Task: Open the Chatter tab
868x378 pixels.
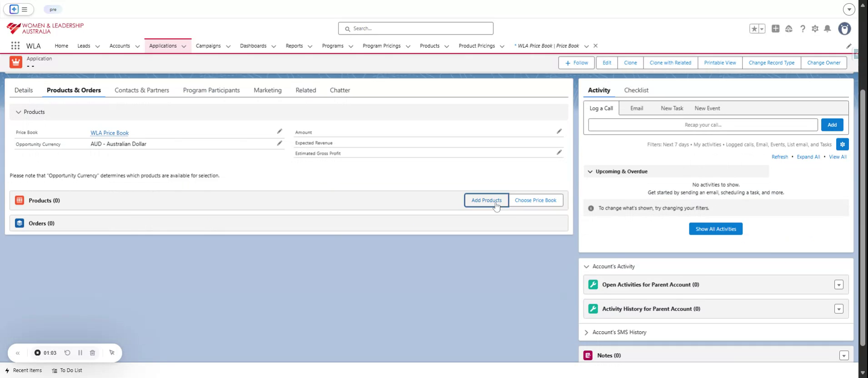Action: (x=340, y=90)
